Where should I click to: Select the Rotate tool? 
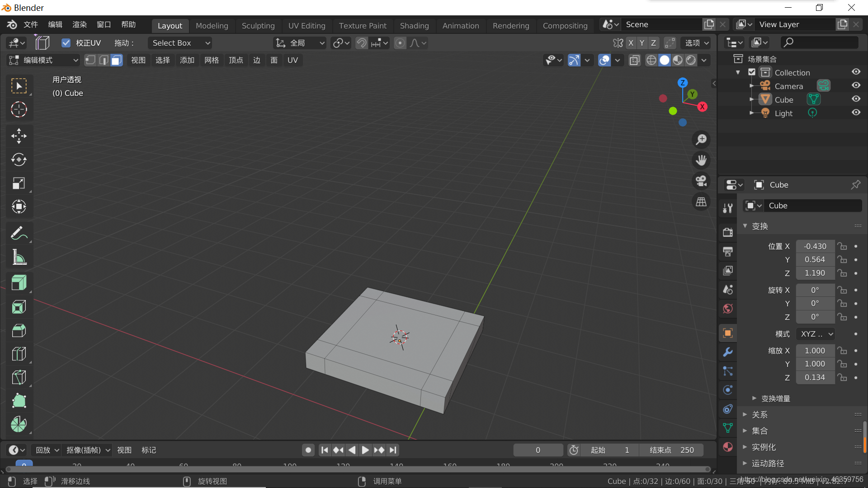(19, 160)
